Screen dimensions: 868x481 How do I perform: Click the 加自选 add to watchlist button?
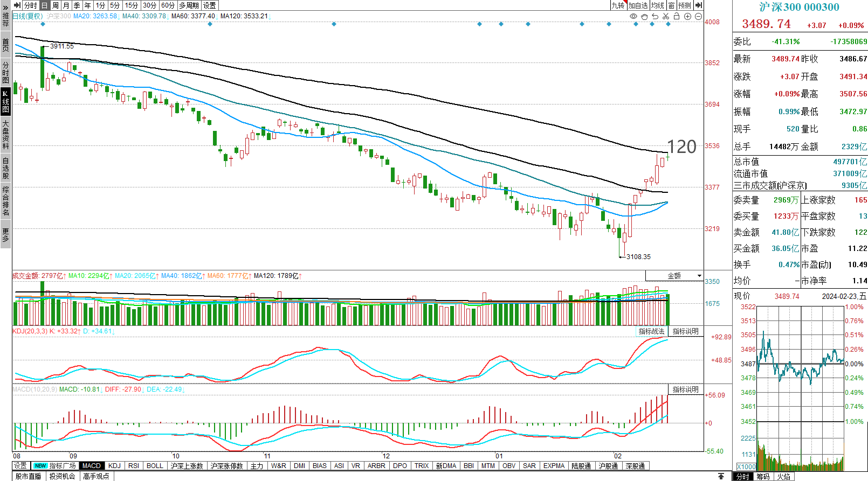pos(638,5)
